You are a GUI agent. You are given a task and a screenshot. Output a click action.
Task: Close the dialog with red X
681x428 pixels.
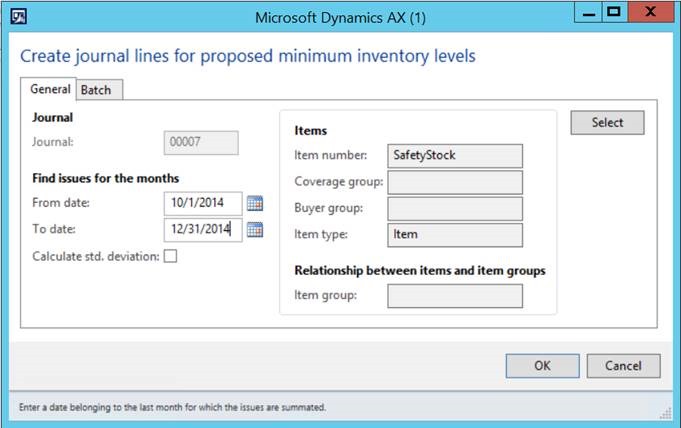click(650, 12)
